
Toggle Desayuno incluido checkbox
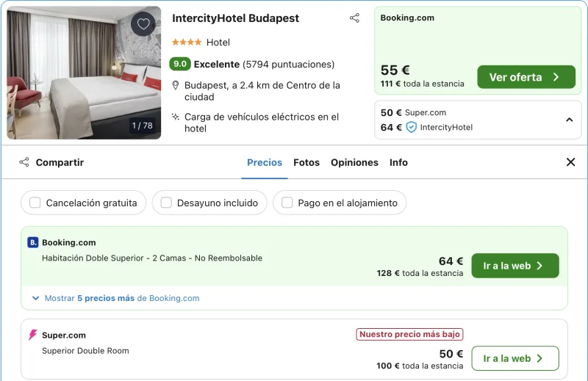pyautogui.click(x=166, y=203)
